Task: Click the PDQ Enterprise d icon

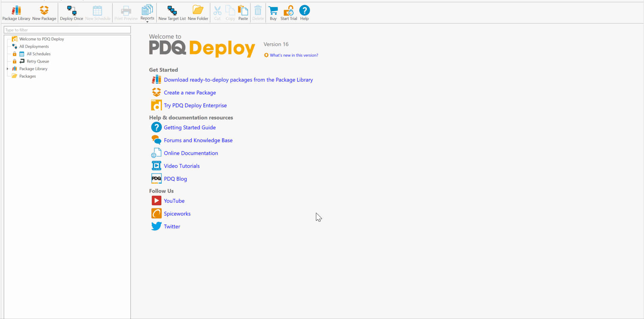Action: point(156,105)
